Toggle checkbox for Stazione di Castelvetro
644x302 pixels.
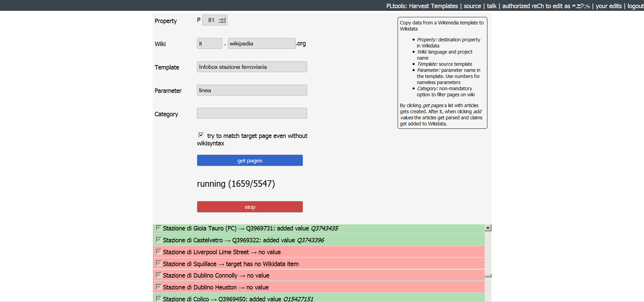pyautogui.click(x=159, y=240)
